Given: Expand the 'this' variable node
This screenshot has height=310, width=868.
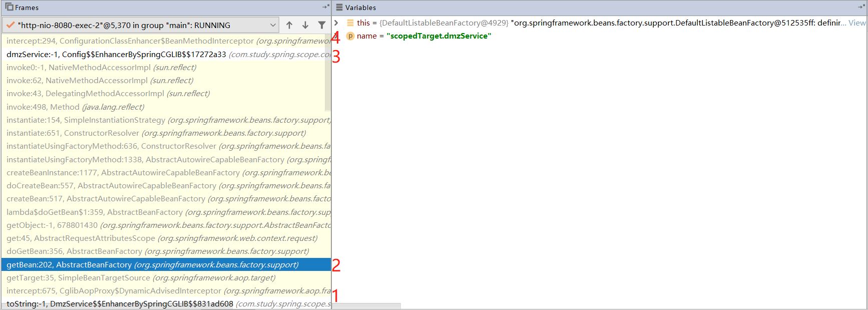Looking at the screenshot, I should (336, 23).
